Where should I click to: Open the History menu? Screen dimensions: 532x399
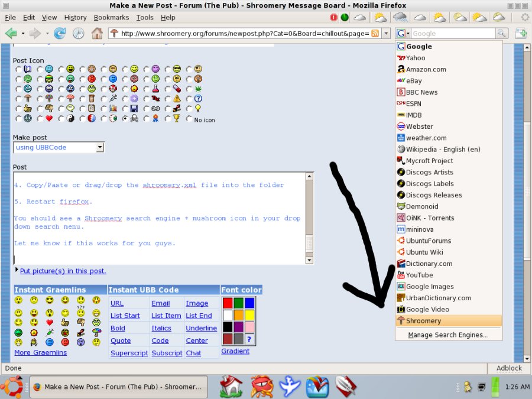pyautogui.click(x=75, y=17)
